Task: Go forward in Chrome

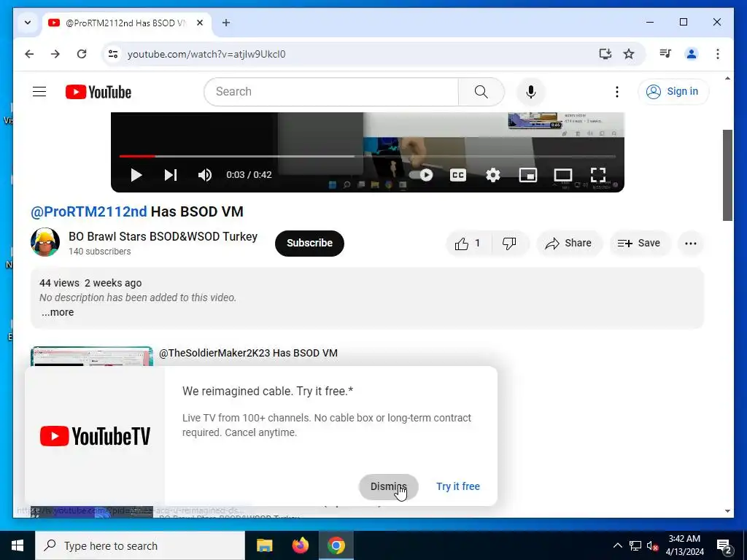Action: [55, 54]
